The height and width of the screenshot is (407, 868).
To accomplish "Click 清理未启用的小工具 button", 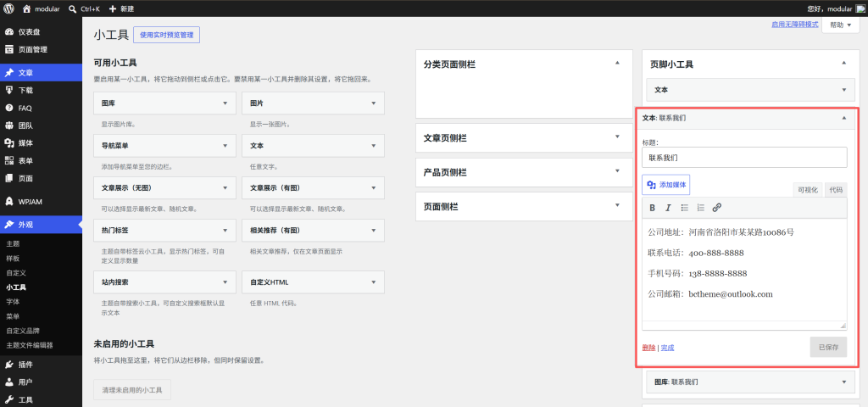I will 132,390.
